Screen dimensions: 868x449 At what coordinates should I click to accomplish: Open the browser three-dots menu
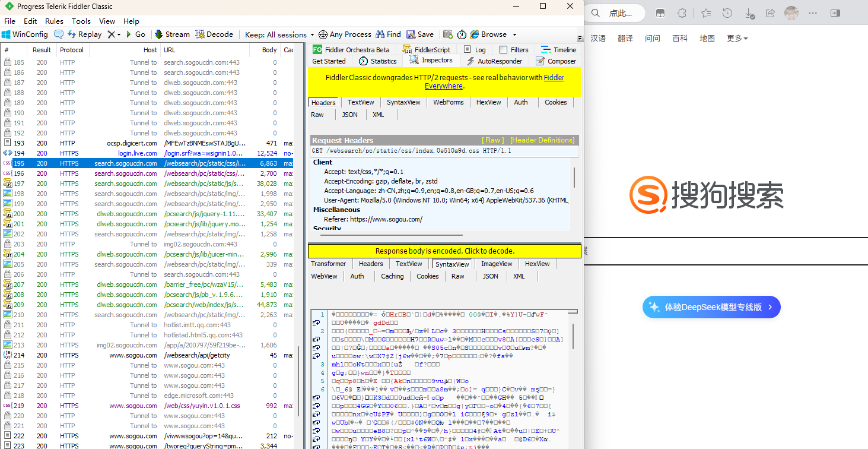coord(813,13)
